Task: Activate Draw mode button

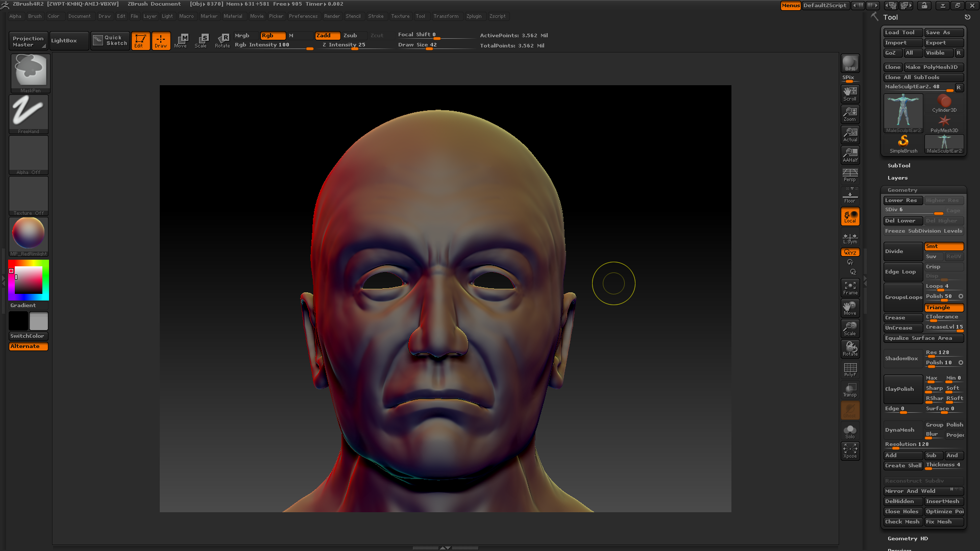Action: [161, 41]
